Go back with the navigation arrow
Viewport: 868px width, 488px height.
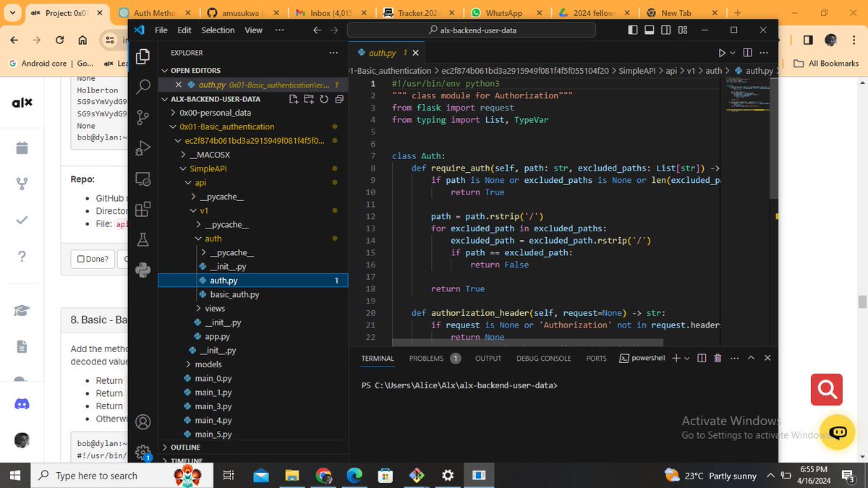[x=317, y=30]
